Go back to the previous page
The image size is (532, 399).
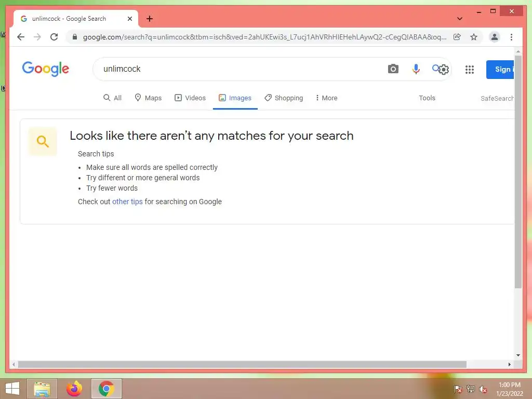21,37
